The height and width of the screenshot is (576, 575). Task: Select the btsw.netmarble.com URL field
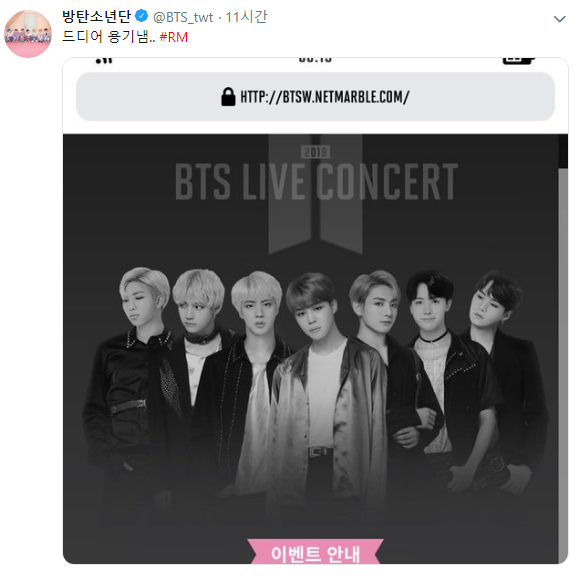click(x=315, y=97)
